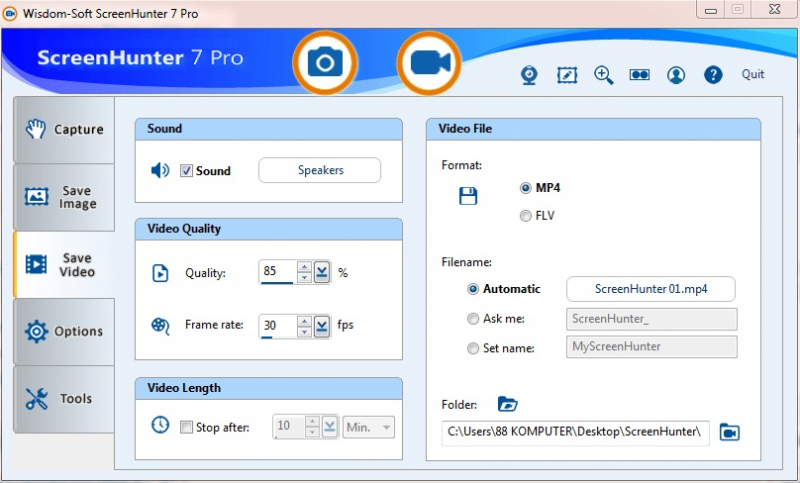Open the image editor icon
This screenshot has height=483, width=800.
coord(567,75)
